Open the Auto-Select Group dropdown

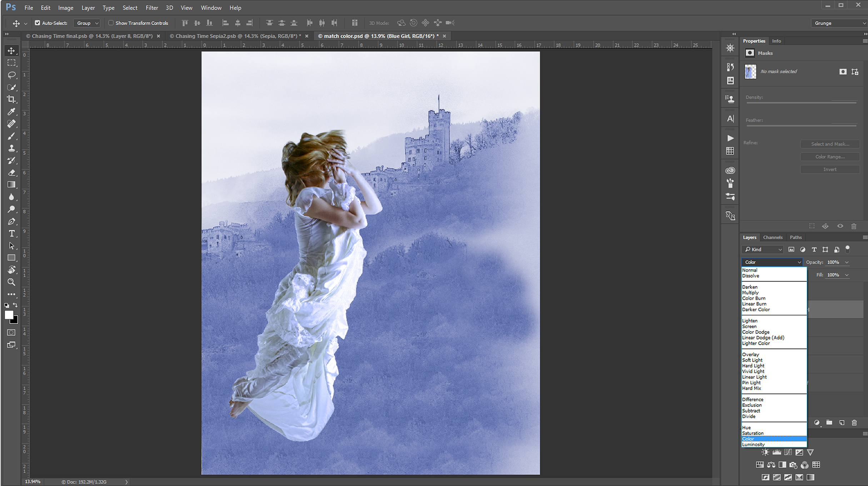pyautogui.click(x=87, y=23)
